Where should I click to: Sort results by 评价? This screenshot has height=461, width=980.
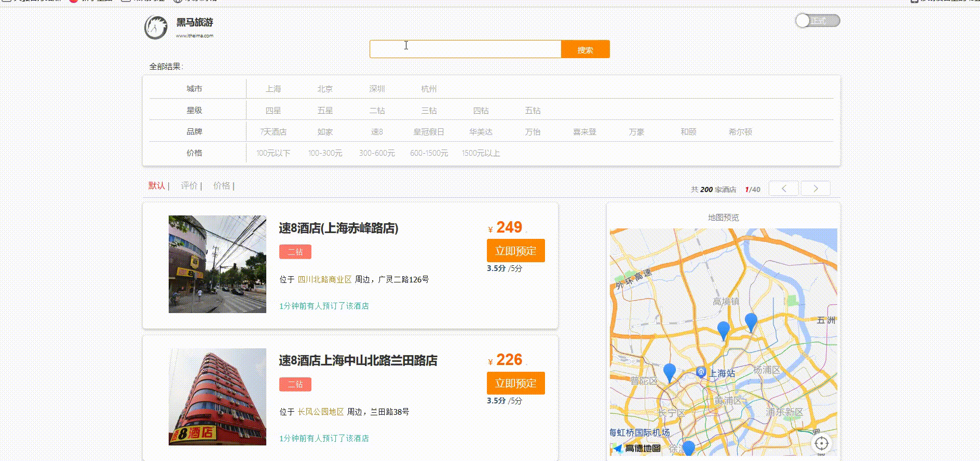pos(189,185)
